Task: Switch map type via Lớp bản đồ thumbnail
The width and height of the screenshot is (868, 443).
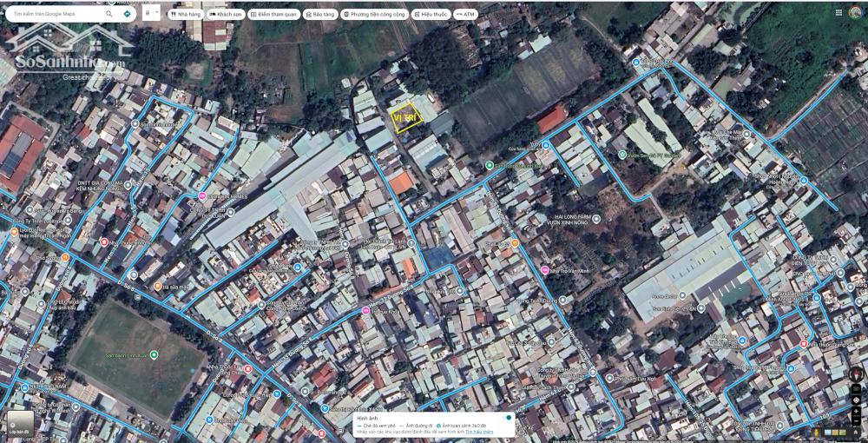Action: pyautogui.click(x=18, y=423)
